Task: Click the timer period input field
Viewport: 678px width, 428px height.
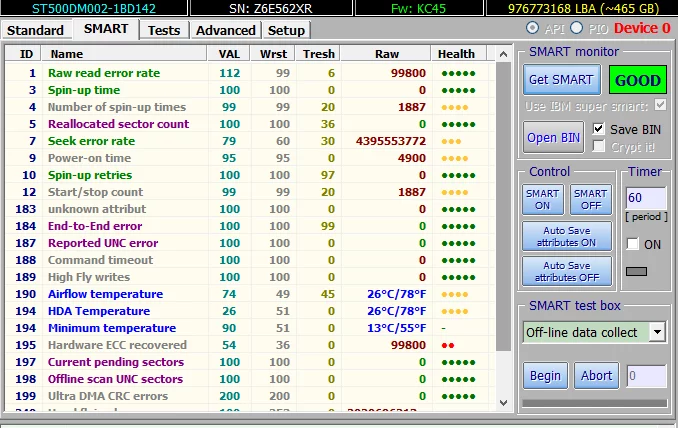Action: coord(645,199)
